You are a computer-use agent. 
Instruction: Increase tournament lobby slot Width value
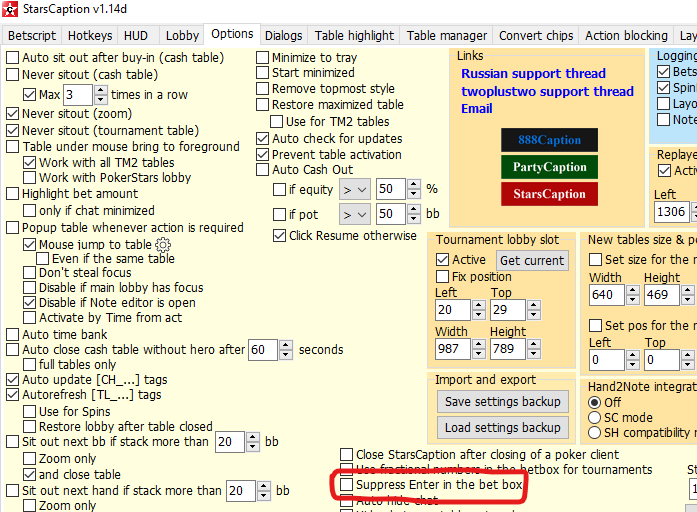click(479, 344)
